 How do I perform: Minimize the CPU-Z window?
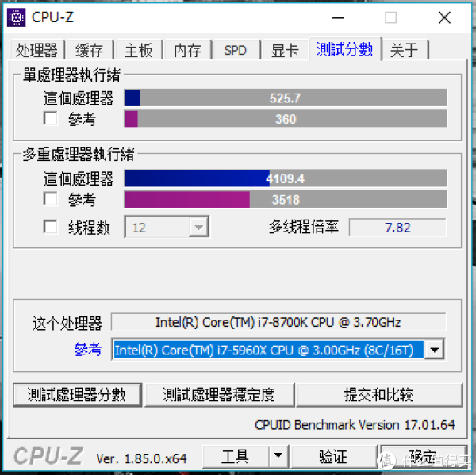coord(338,18)
